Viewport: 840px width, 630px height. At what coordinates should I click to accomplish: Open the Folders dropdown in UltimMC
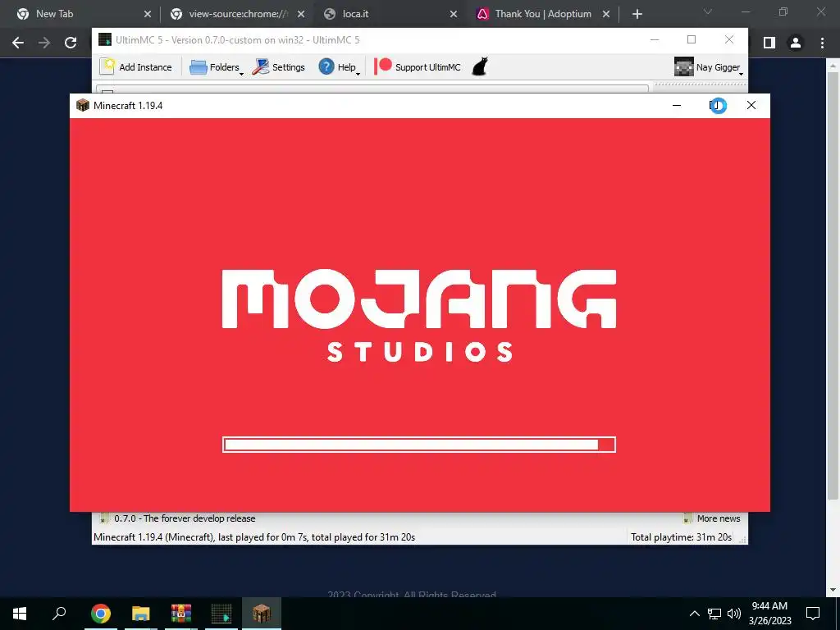pyautogui.click(x=216, y=67)
